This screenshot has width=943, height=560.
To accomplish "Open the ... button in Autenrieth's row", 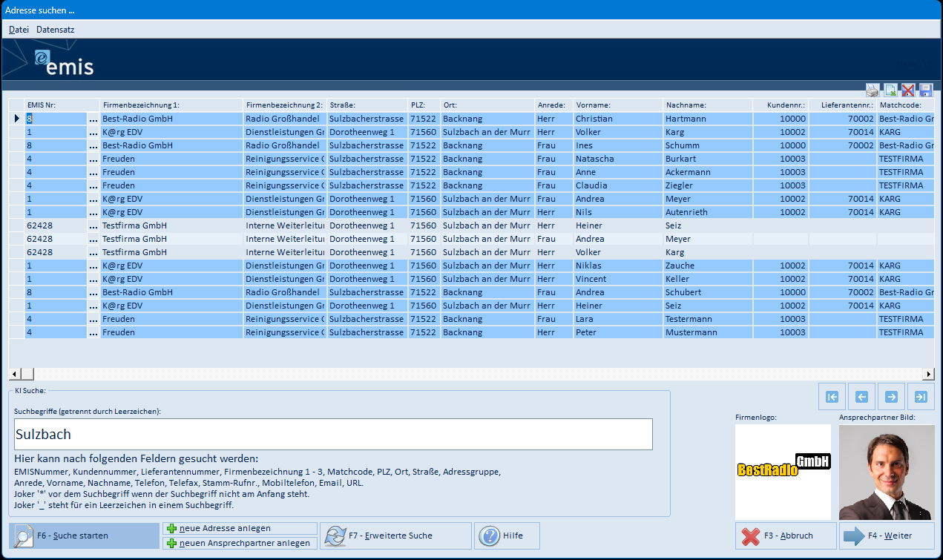I will (93, 212).
